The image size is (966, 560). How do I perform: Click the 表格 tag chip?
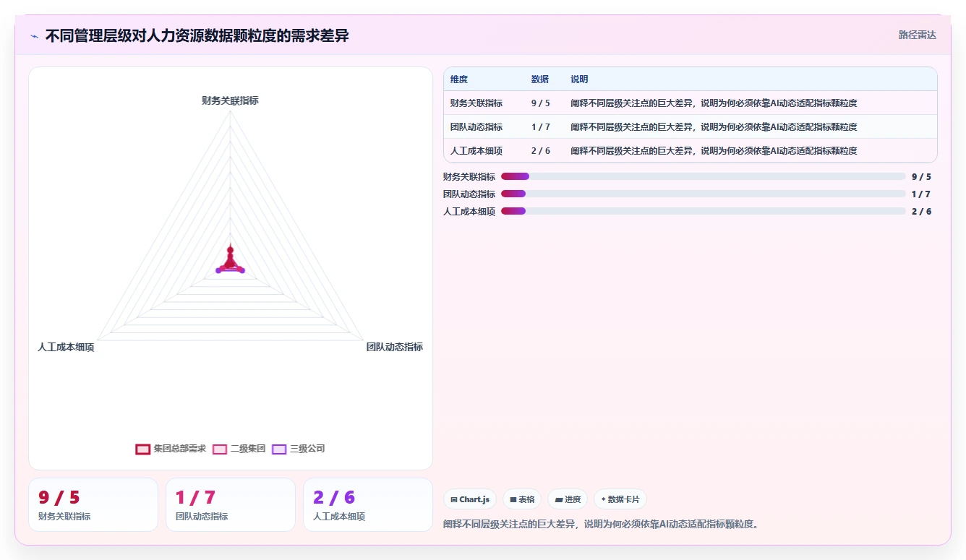[x=522, y=499]
